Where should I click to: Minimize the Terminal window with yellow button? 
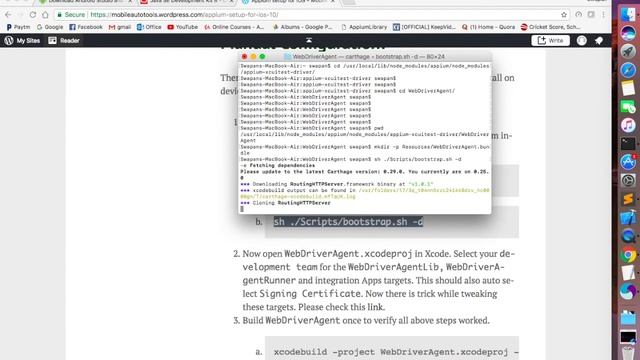(253, 57)
